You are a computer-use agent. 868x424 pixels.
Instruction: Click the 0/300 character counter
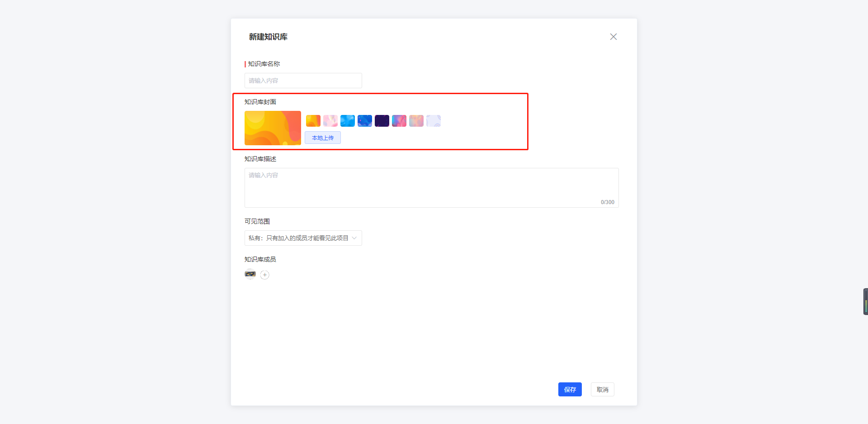coord(607,202)
